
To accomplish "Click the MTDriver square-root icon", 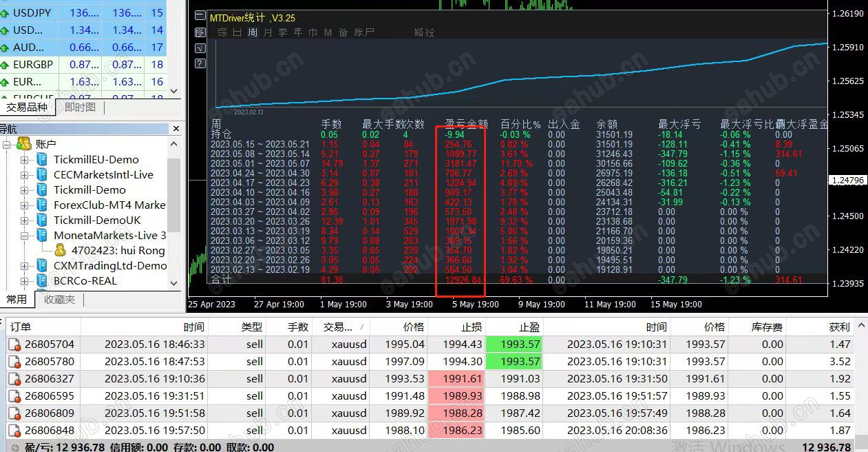I will click(200, 48).
